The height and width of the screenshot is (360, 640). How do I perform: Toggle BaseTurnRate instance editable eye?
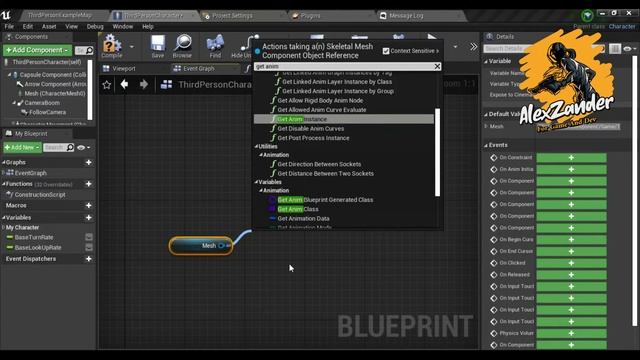pyautogui.click(x=89, y=237)
